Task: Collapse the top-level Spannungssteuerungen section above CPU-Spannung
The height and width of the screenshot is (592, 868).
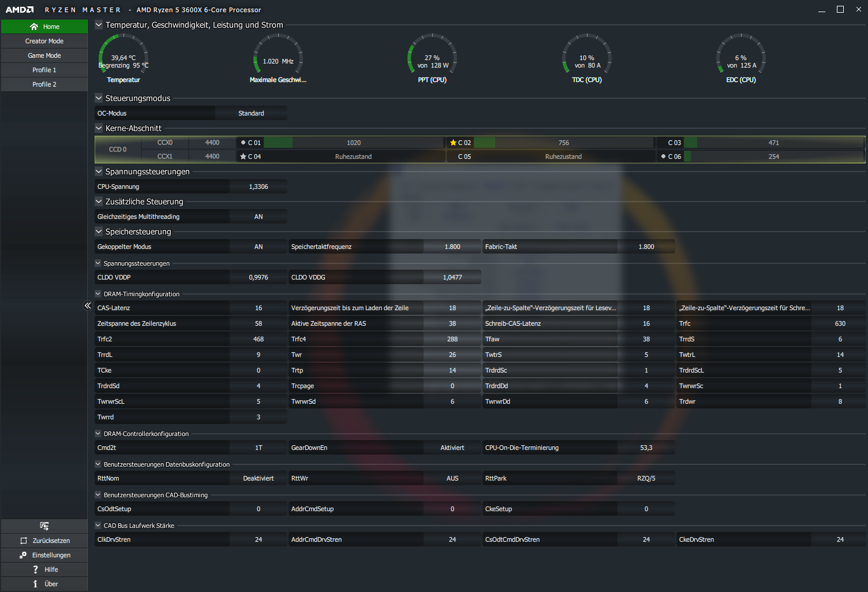Action: point(99,172)
